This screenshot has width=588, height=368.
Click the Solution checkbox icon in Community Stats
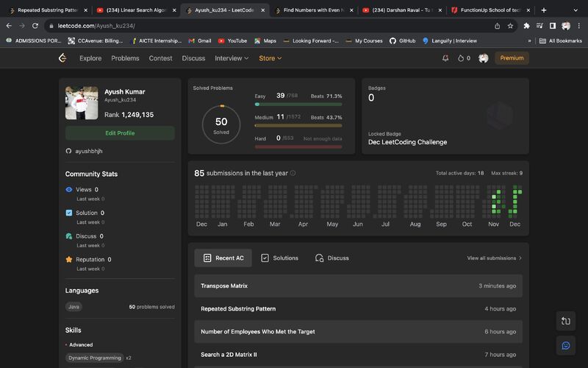pyautogui.click(x=69, y=213)
